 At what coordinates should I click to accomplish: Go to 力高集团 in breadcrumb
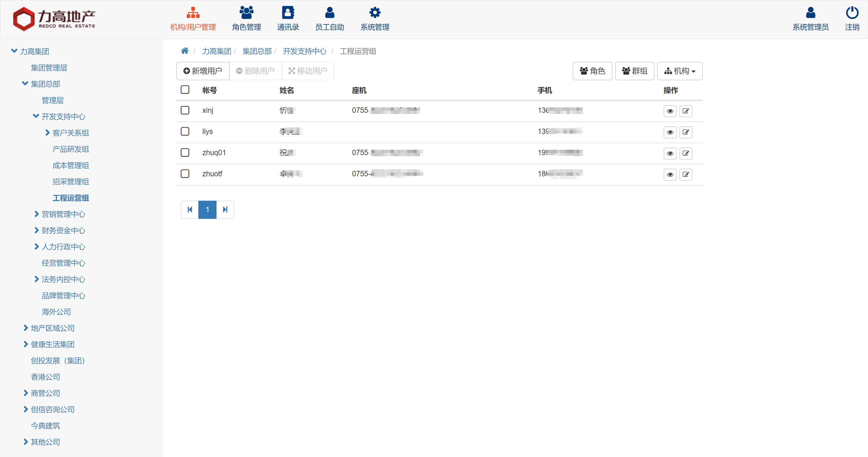216,51
